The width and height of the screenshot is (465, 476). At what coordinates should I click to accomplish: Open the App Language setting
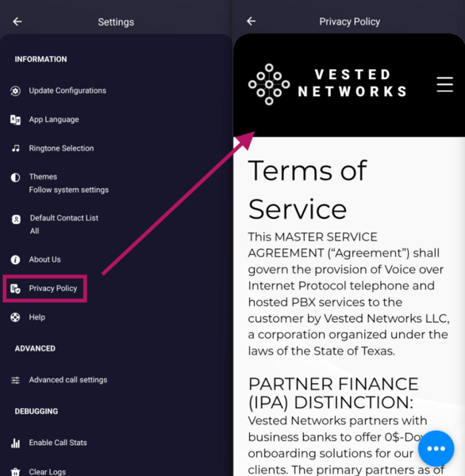click(x=54, y=120)
